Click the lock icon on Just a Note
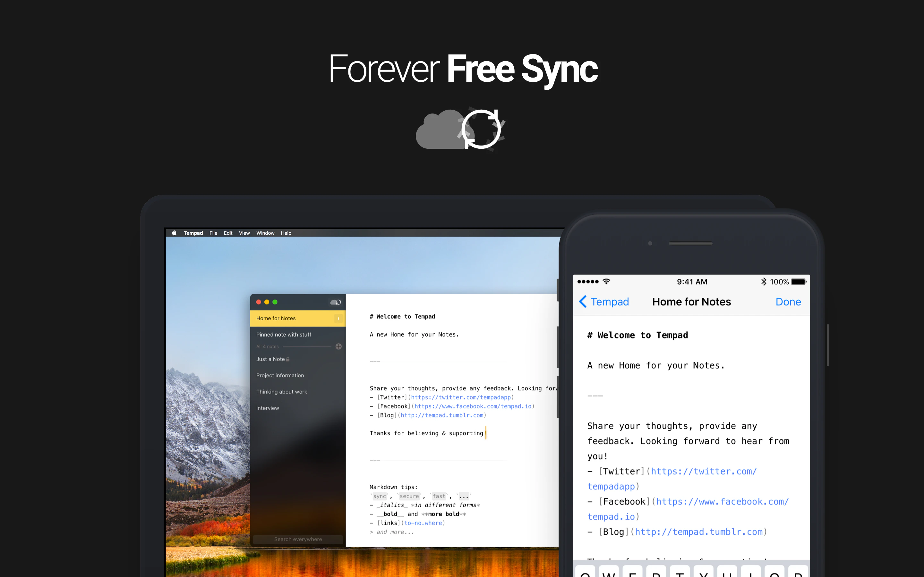Viewport: 924px width, 577px height. [288, 359]
